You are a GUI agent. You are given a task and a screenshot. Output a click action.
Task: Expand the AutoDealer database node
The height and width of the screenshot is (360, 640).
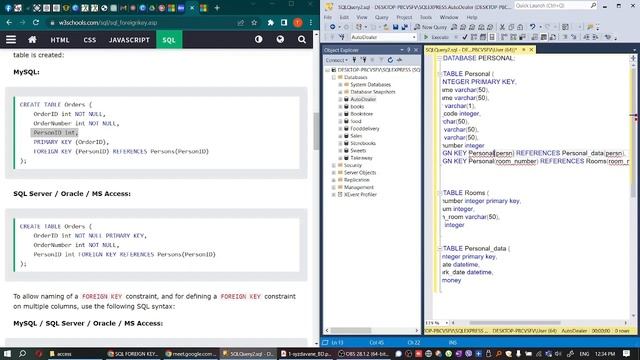(x=340, y=99)
